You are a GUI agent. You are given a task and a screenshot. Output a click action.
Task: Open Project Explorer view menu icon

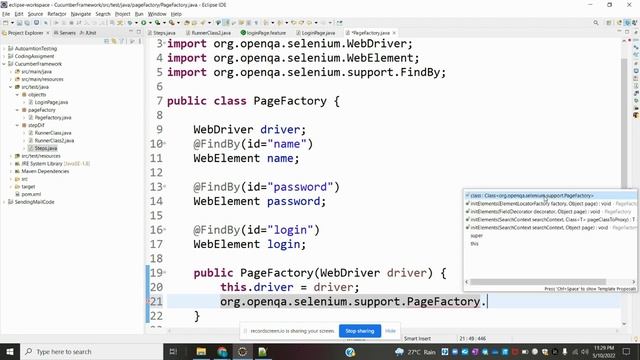(140, 41)
